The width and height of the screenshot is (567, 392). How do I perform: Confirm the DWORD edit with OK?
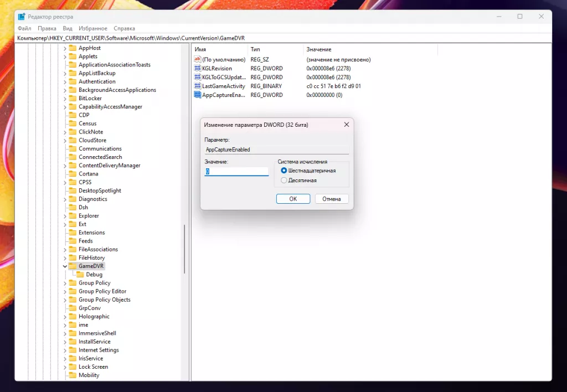click(x=293, y=199)
